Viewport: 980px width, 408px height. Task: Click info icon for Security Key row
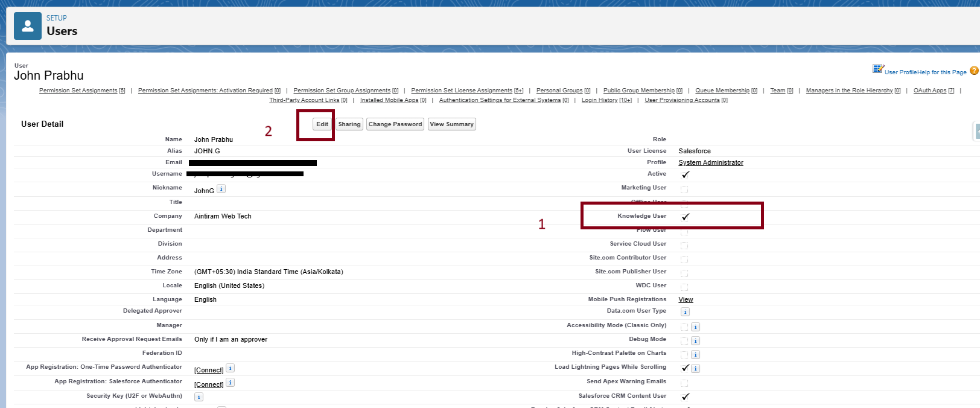click(199, 397)
